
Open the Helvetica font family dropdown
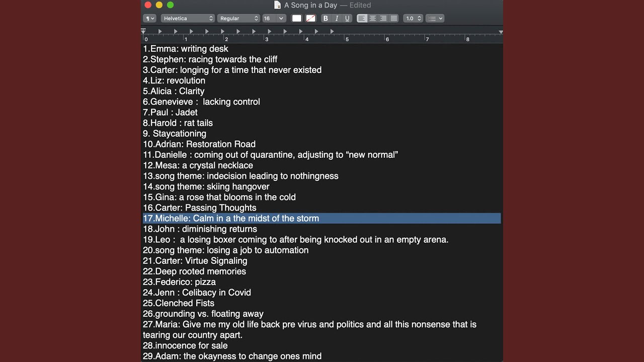[x=188, y=18]
